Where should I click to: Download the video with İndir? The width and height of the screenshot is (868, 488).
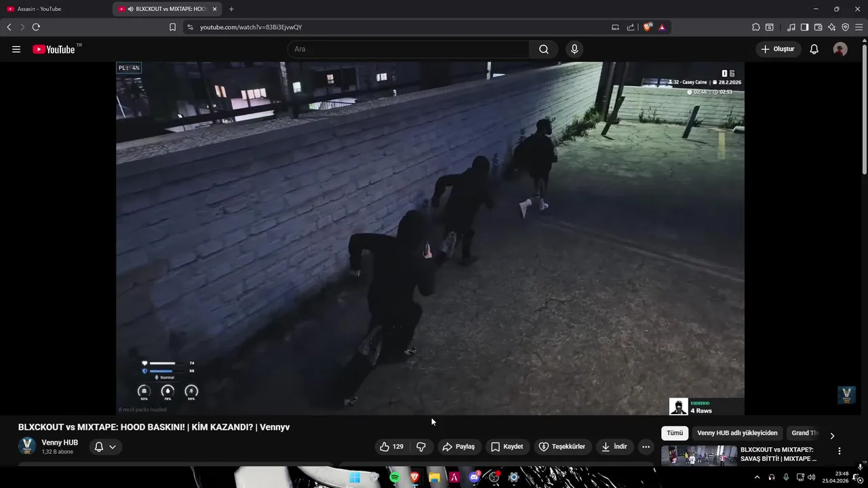pos(614,447)
